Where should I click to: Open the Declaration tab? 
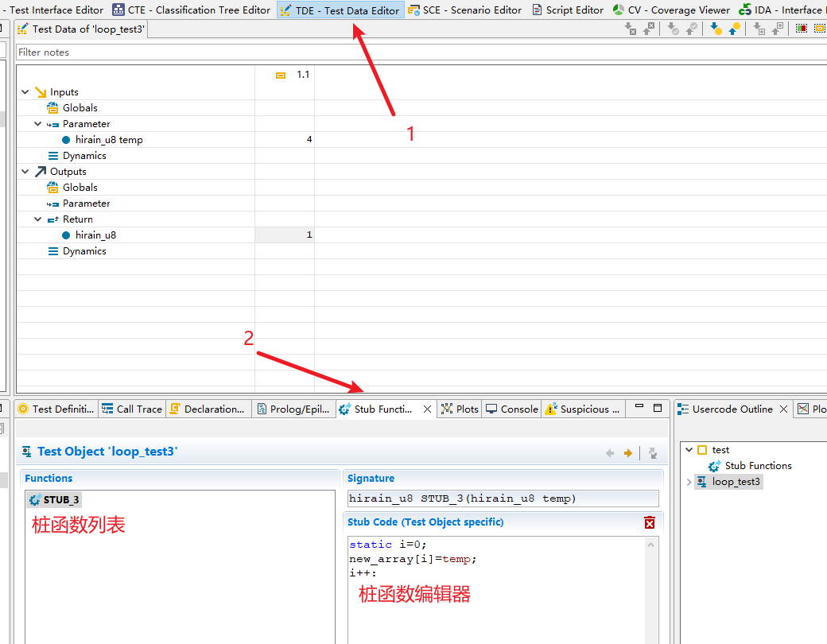(208, 409)
